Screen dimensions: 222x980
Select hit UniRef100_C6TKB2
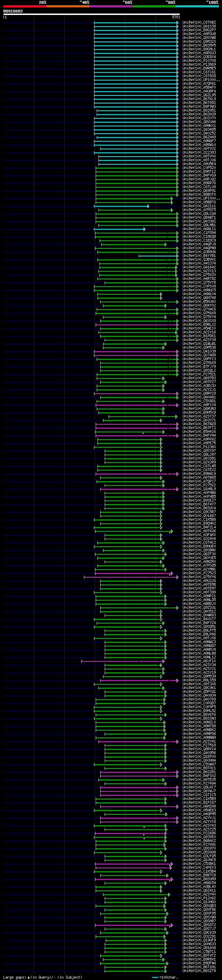(x=199, y=23)
